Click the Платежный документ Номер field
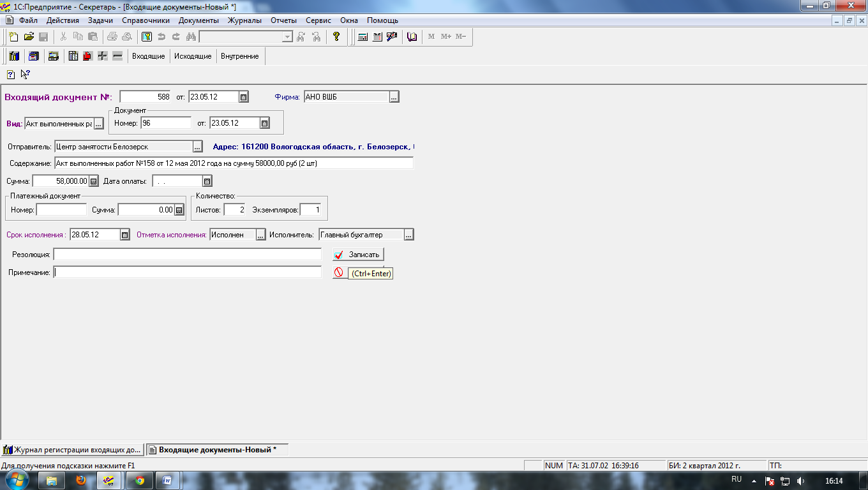The image size is (868, 490). [x=61, y=209]
